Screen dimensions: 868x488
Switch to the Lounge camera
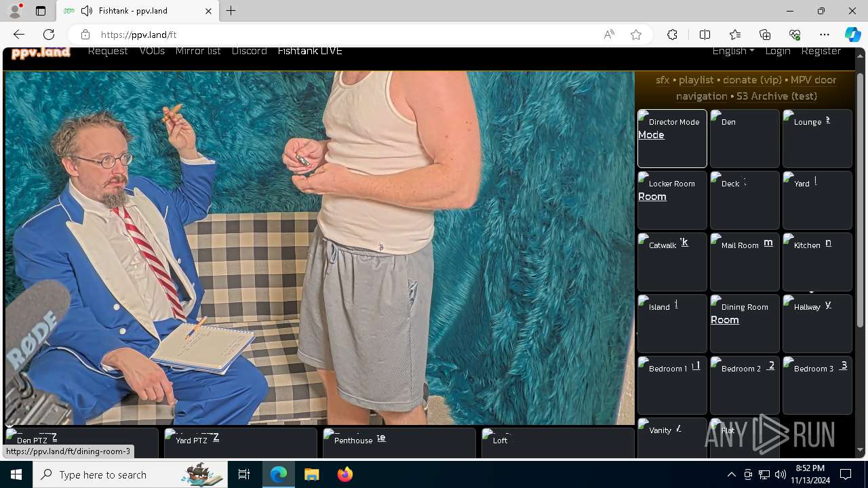[x=817, y=138]
